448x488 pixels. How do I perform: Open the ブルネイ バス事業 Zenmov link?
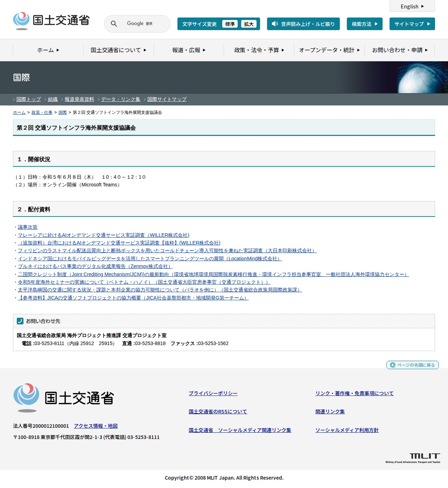click(x=95, y=266)
